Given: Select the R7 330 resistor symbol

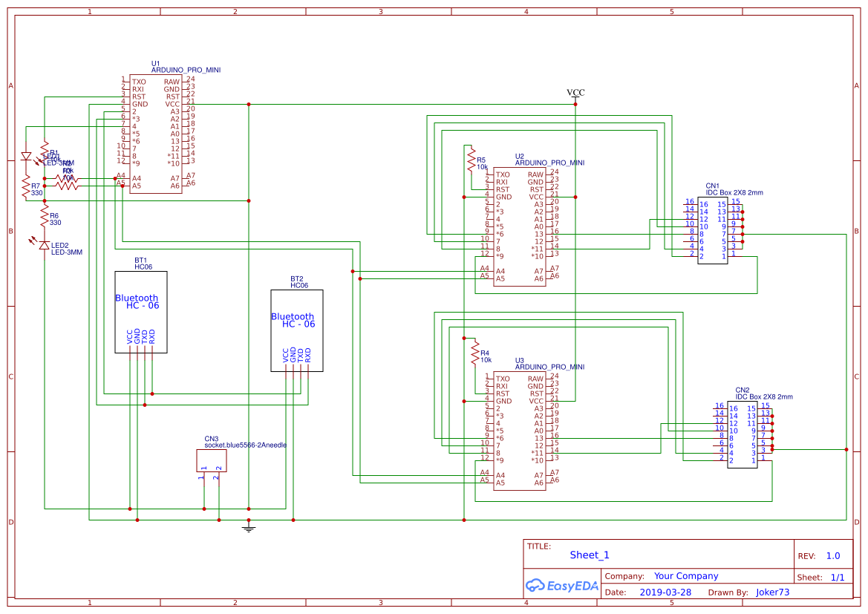Looking at the screenshot, I should tap(25, 186).
